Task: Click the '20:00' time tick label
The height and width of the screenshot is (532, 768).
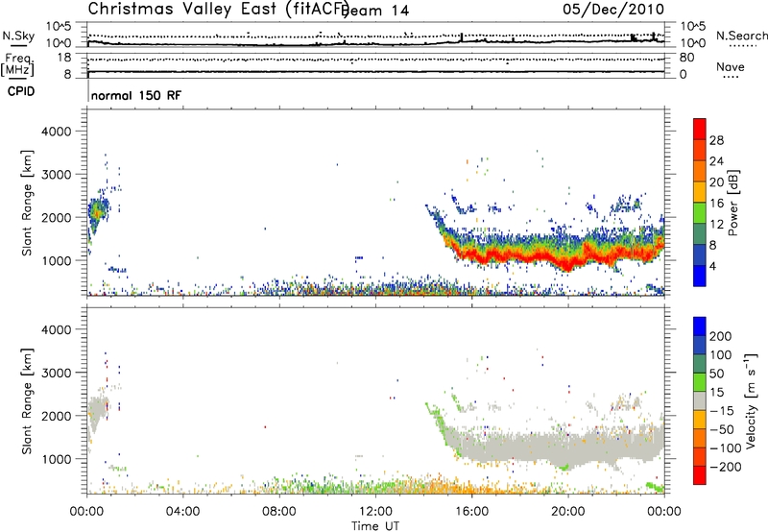Action: click(x=568, y=512)
